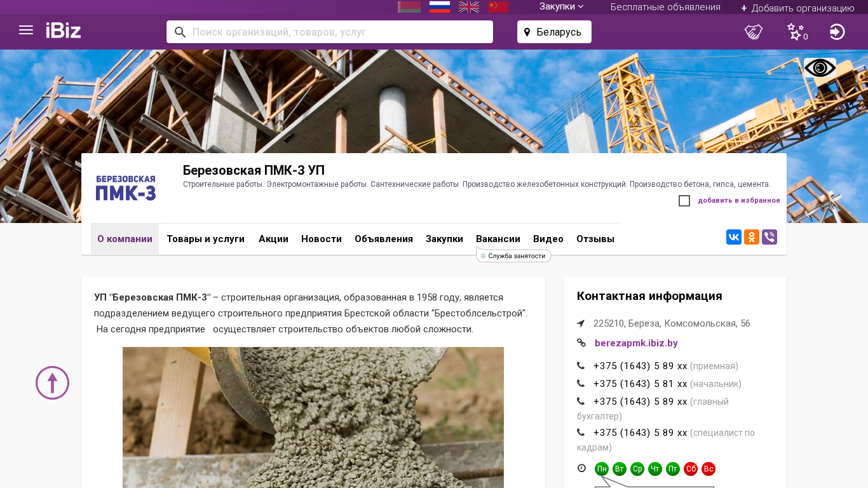Toggle the eye accessibility view
Screen dimensions: 868x488
click(x=820, y=67)
